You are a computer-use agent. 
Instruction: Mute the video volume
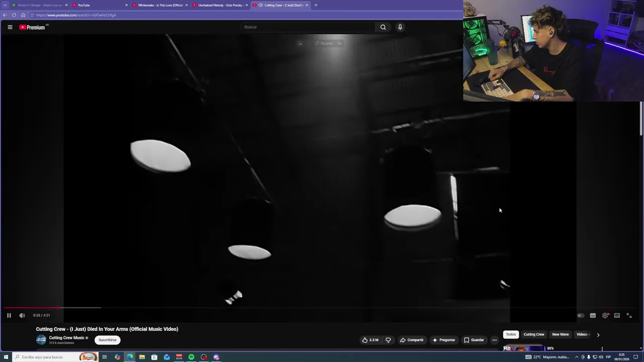pyautogui.click(x=22, y=315)
